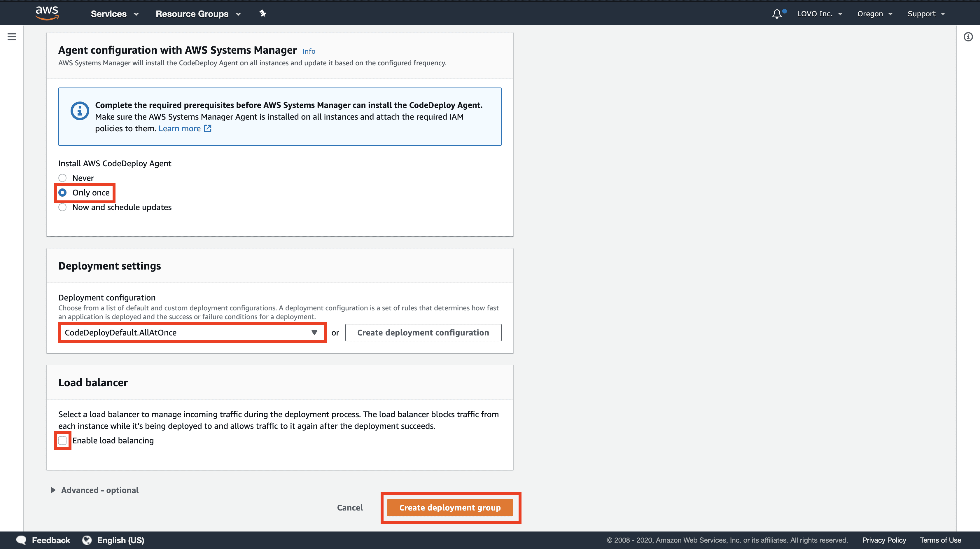Select Never install CodeDeploy Agent
This screenshot has width=980, height=549.
(x=63, y=178)
